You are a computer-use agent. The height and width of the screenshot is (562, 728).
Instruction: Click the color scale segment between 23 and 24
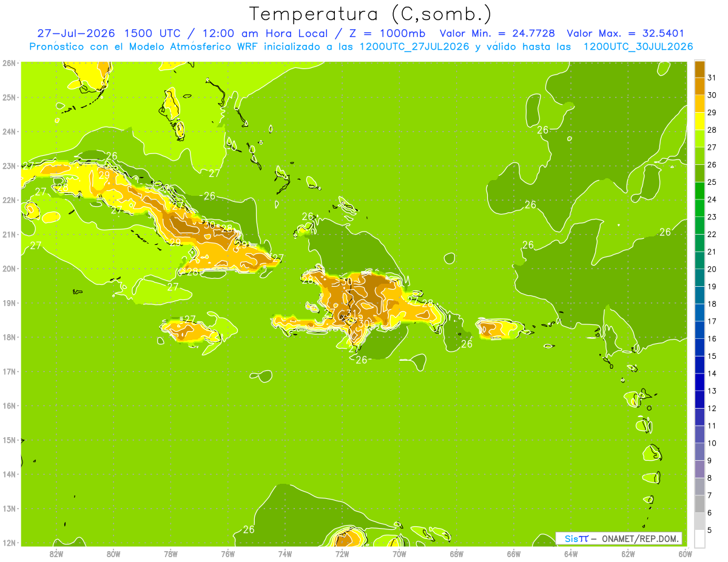tap(699, 208)
